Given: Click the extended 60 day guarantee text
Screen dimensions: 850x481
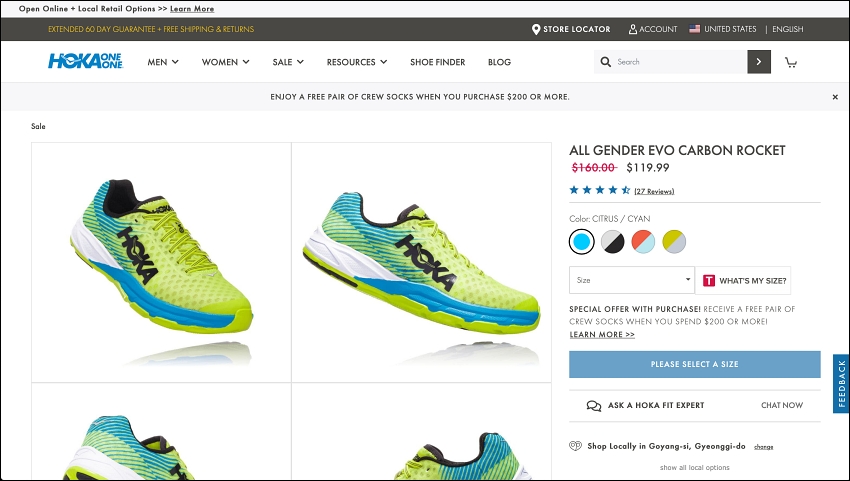Looking at the screenshot, I should (x=151, y=29).
